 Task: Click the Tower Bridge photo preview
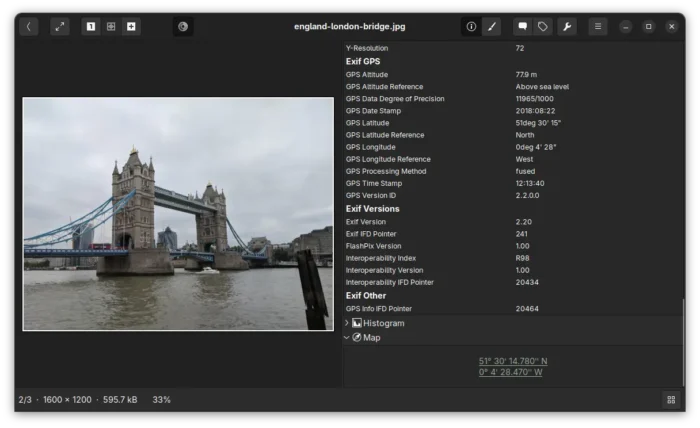coord(178,214)
